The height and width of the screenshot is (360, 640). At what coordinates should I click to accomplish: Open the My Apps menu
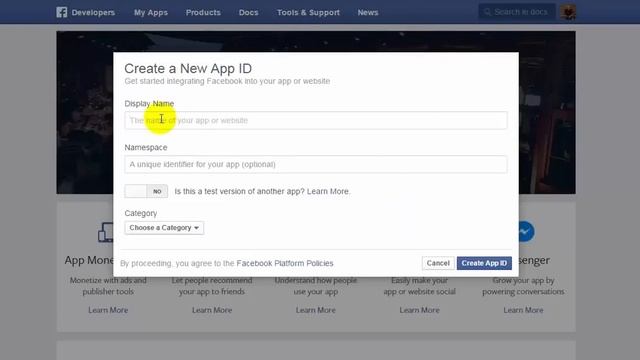pyautogui.click(x=151, y=12)
